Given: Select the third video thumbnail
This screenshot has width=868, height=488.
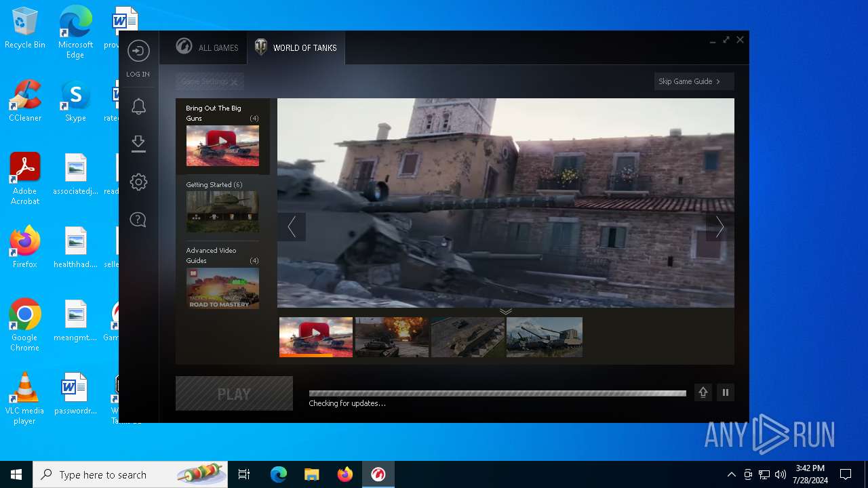Looking at the screenshot, I should pyautogui.click(x=468, y=337).
